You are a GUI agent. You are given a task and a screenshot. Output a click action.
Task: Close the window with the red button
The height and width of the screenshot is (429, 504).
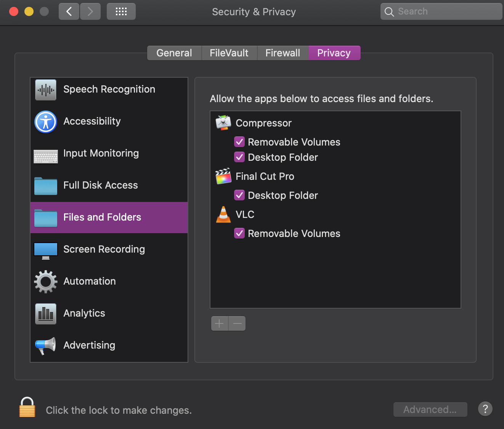coord(14,11)
